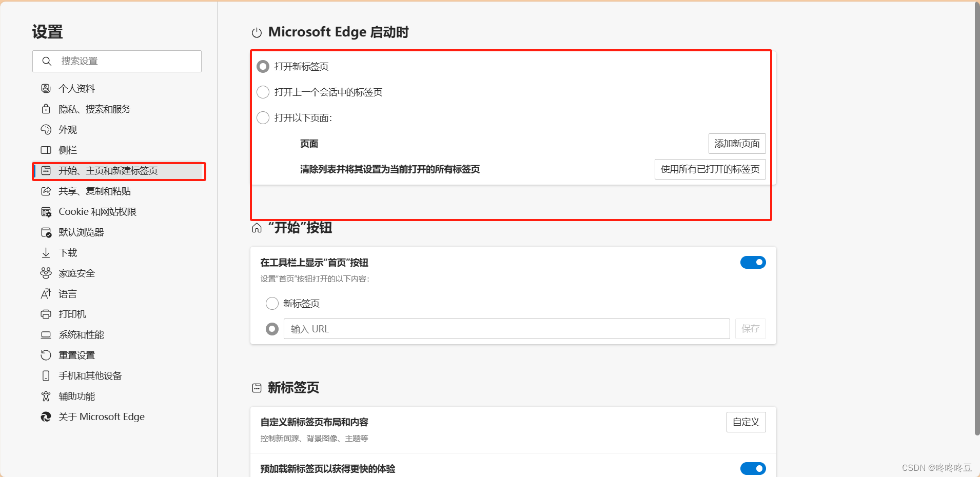
Task: Click the cookie permissions icon beside Cookie 和网站权限
Action: 46,211
